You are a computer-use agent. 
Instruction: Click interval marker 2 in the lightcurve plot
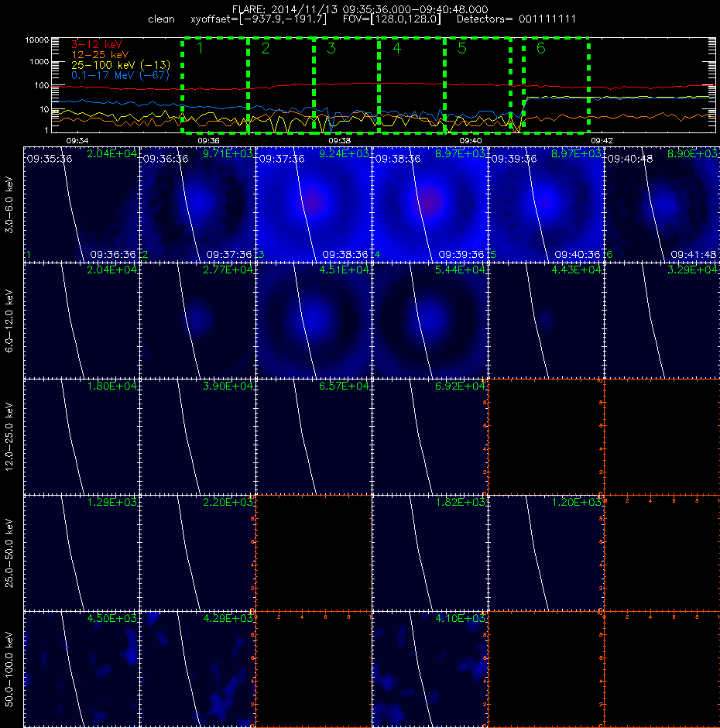point(266,48)
